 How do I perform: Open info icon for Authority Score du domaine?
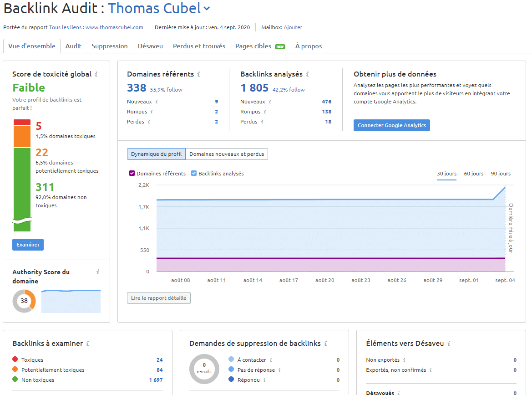98,272
